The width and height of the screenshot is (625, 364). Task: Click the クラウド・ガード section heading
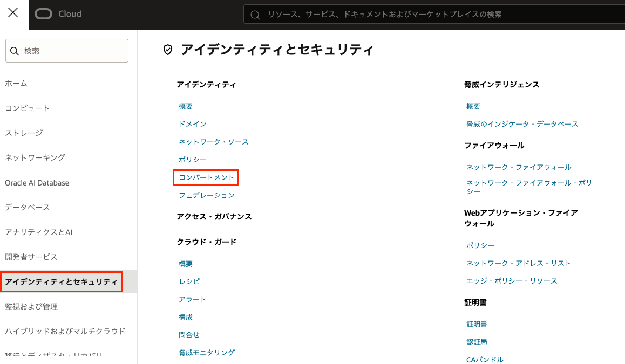coord(207,242)
